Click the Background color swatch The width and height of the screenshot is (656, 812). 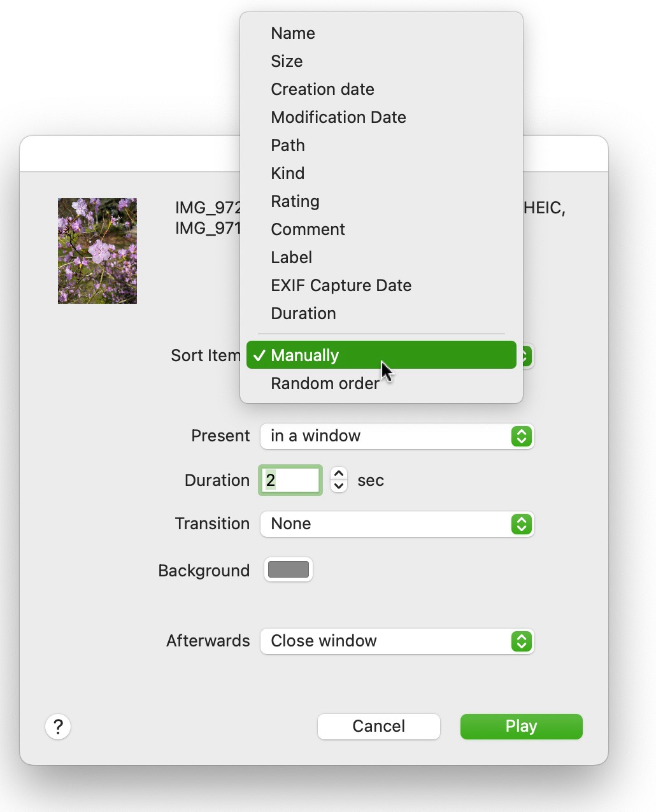[x=288, y=569]
